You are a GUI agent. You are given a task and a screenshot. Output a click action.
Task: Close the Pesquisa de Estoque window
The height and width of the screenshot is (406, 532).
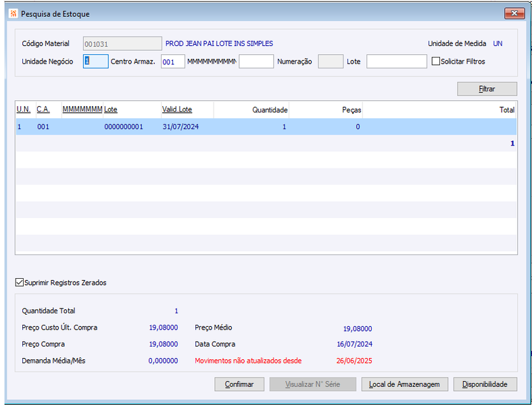point(514,14)
